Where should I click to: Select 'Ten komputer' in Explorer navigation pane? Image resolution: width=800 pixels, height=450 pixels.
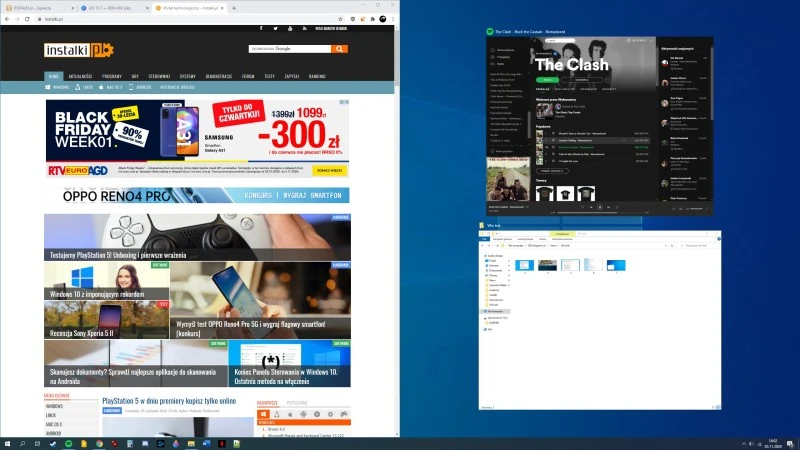coord(496,311)
